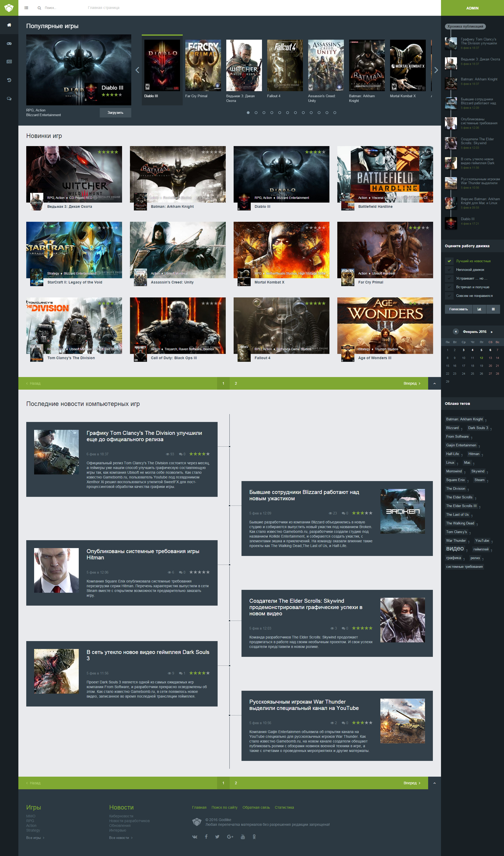The height and width of the screenshot is (856, 504).
Task: Open Google Plus icon in footer
Action: click(x=230, y=837)
